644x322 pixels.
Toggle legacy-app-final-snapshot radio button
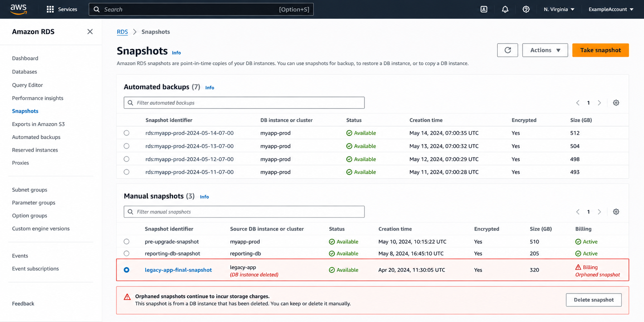(x=126, y=270)
